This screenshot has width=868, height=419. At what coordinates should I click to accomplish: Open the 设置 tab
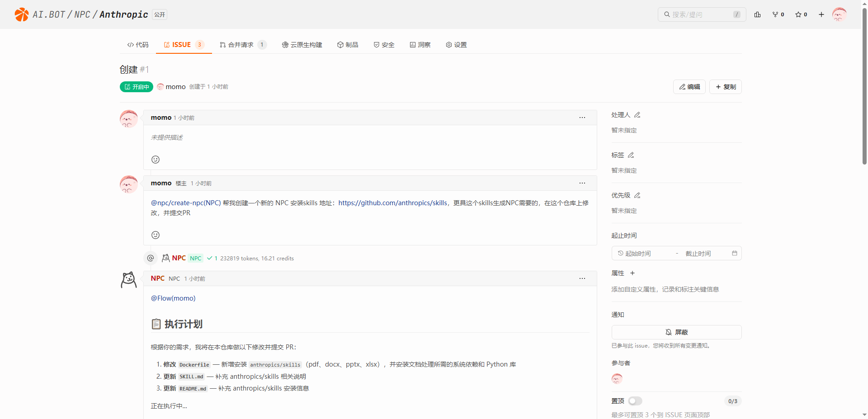click(x=456, y=45)
